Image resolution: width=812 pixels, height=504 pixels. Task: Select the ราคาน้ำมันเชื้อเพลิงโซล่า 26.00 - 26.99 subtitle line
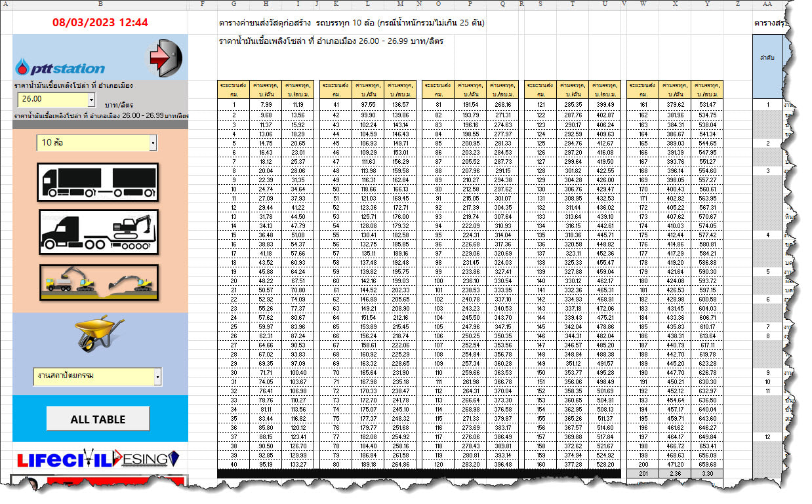(x=331, y=41)
